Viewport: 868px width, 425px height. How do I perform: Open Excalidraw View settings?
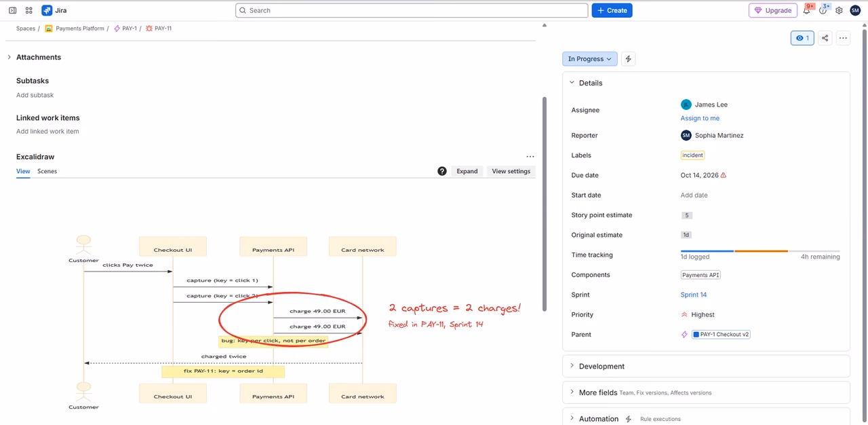coord(511,171)
